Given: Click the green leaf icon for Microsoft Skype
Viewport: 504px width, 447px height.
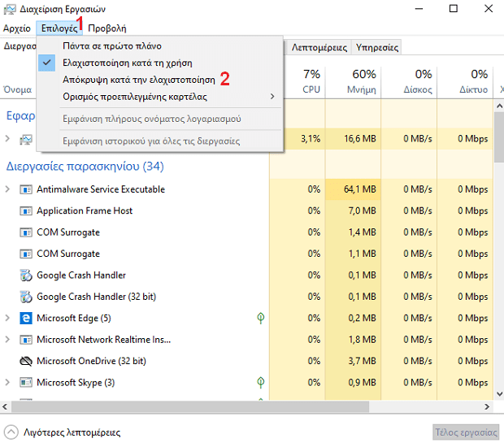Looking at the screenshot, I should 261,383.
